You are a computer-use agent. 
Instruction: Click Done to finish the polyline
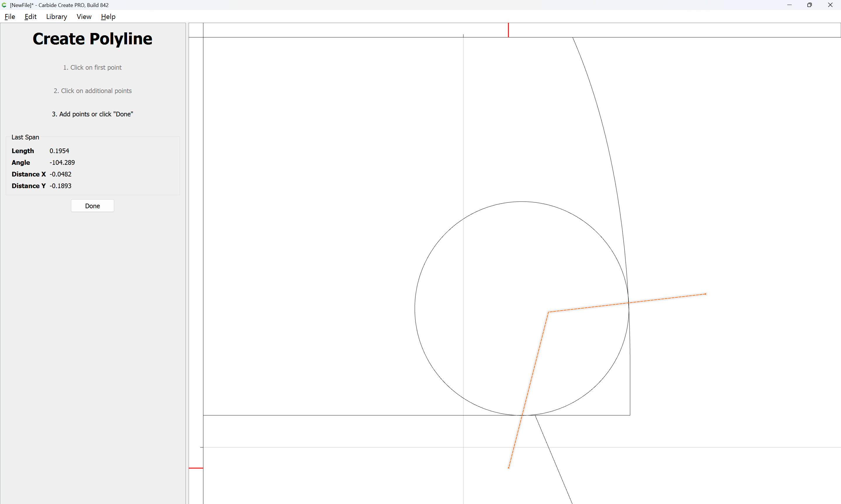click(x=93, y=206)
